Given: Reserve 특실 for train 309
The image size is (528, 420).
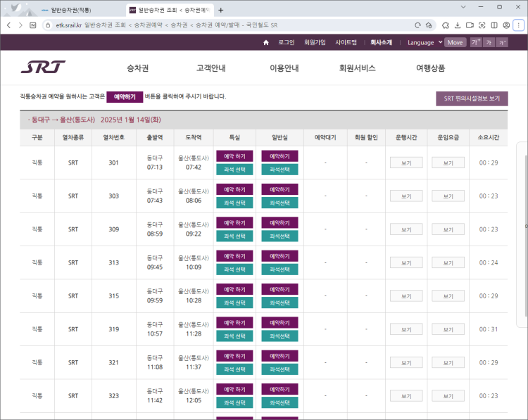Looking at the screenshot, I should coord(234,223).
